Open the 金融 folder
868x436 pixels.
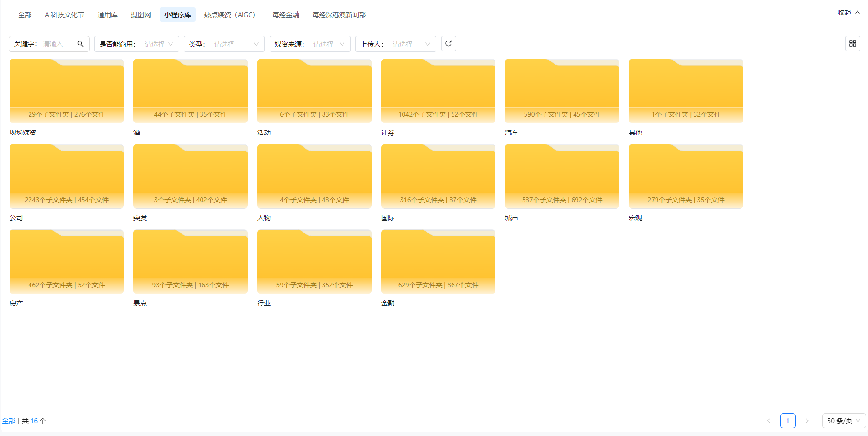click(x=438, y=262)
